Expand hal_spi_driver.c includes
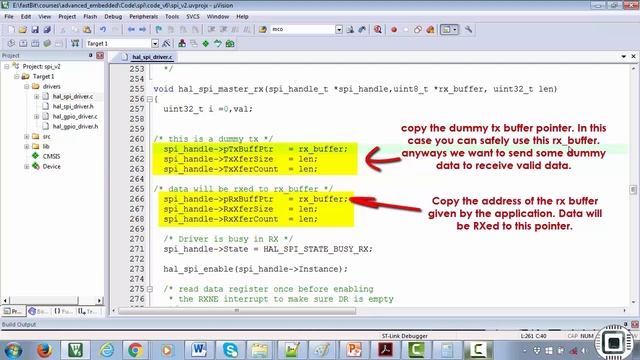 tap(36, 96)
